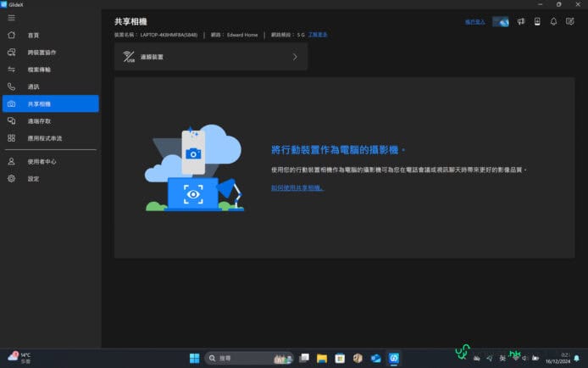Open 遠端存取 (Remote Access)
The image size is (588, 368).
coord(39,121)
